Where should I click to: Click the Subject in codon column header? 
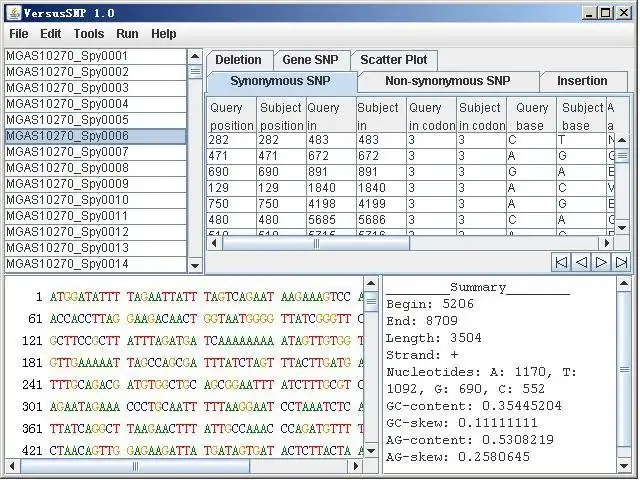point(482,116)
